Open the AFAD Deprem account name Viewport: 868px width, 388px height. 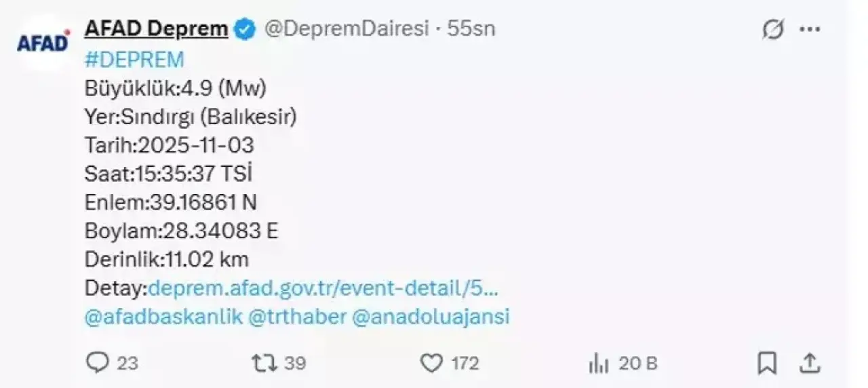[x=156, y=29]
